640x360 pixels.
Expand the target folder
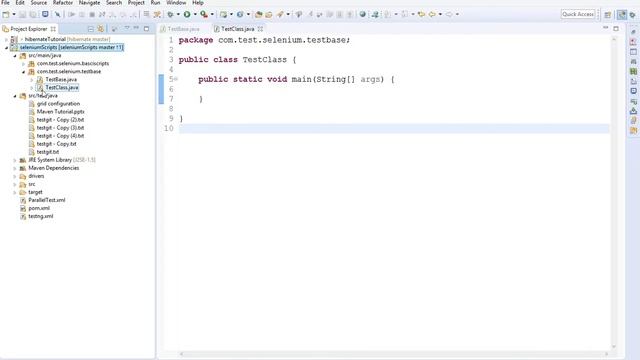[x=15, y=192]
